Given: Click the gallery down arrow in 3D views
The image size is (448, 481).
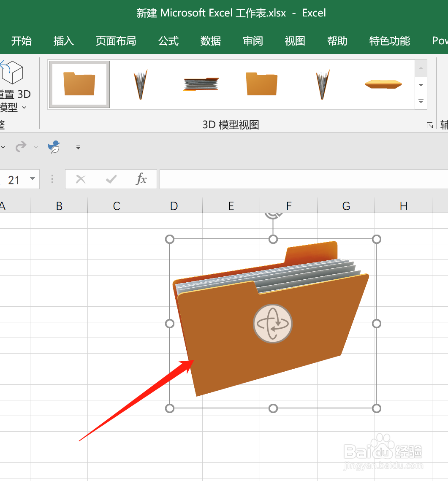Looking at the screenshot, I should [x=421, y=85].
